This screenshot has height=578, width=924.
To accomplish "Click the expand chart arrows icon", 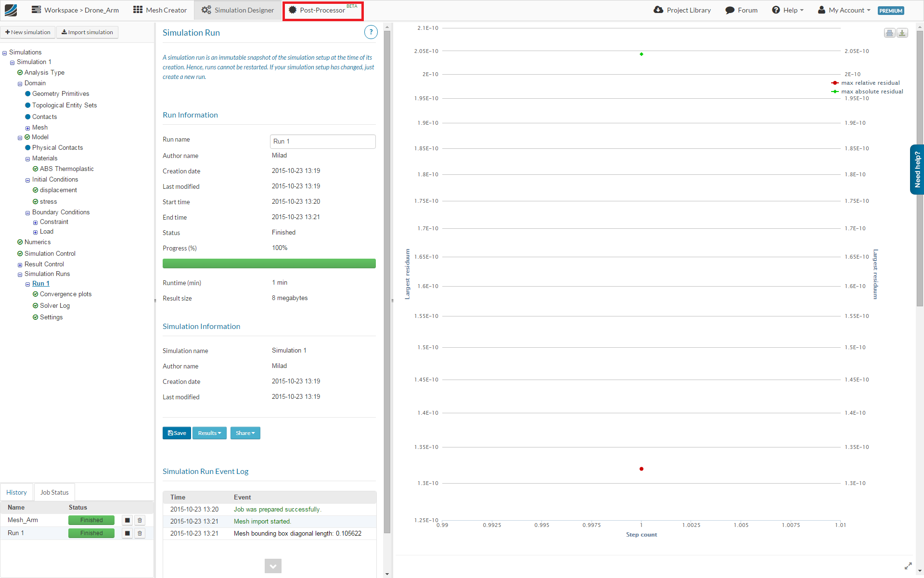I will point(908,566).
